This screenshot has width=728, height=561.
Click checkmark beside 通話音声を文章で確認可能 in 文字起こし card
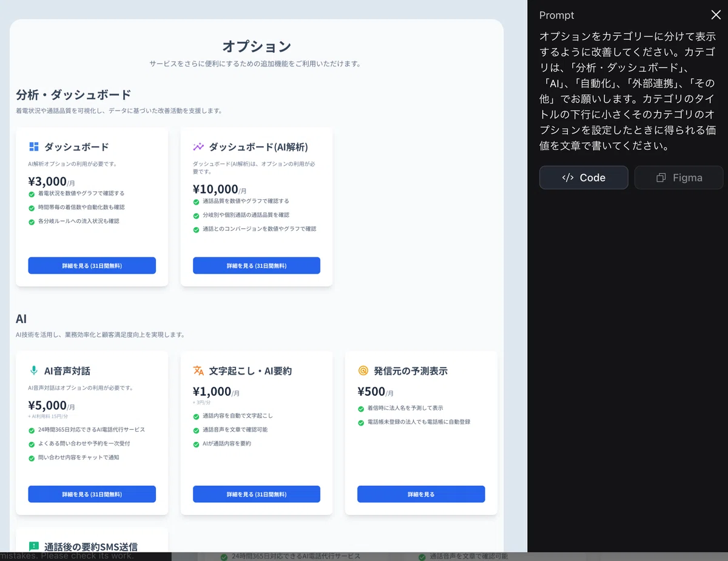[196, 430]
